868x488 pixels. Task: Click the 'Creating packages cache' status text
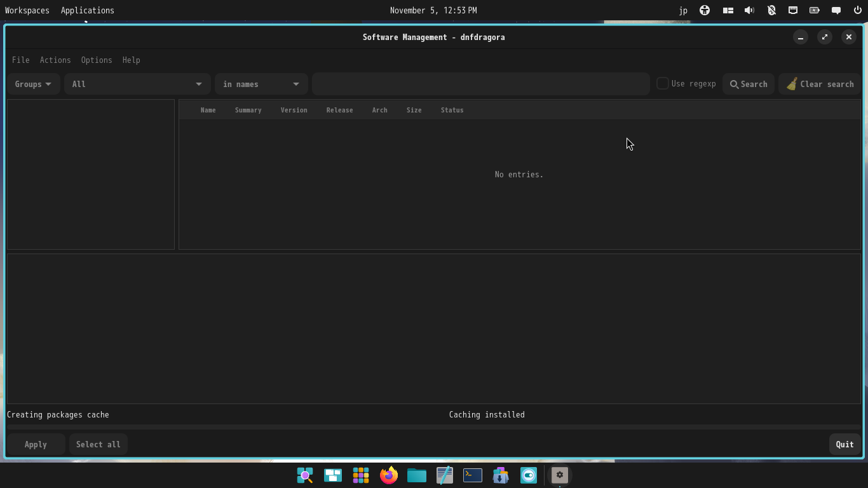point(58,414)
